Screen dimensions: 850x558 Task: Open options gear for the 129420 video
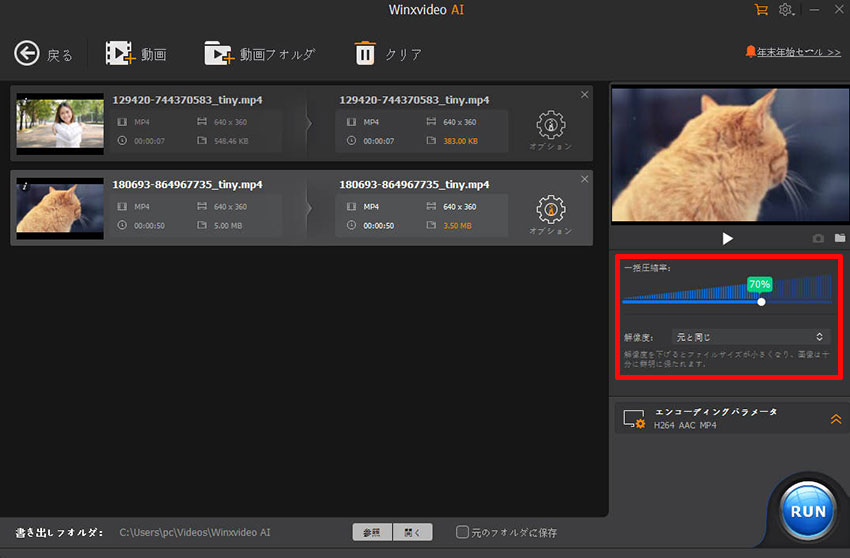point(549,124)
